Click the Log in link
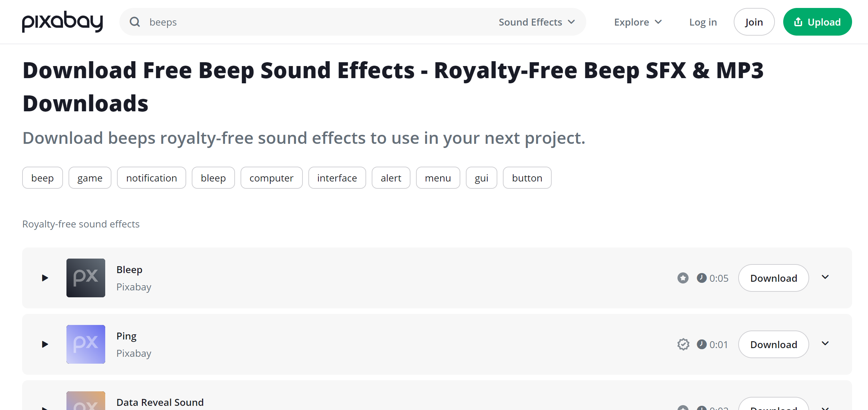The image size is (868, 410). (703, 22)
